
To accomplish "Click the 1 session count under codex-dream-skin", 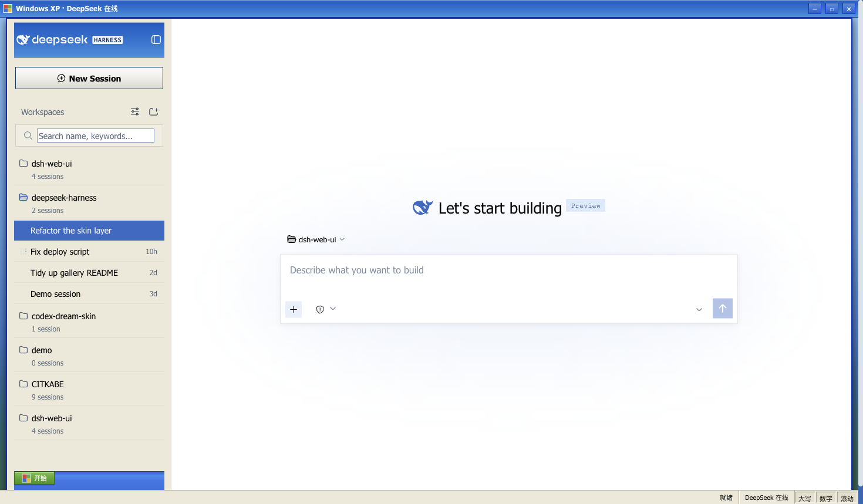I will pos(46,329).
